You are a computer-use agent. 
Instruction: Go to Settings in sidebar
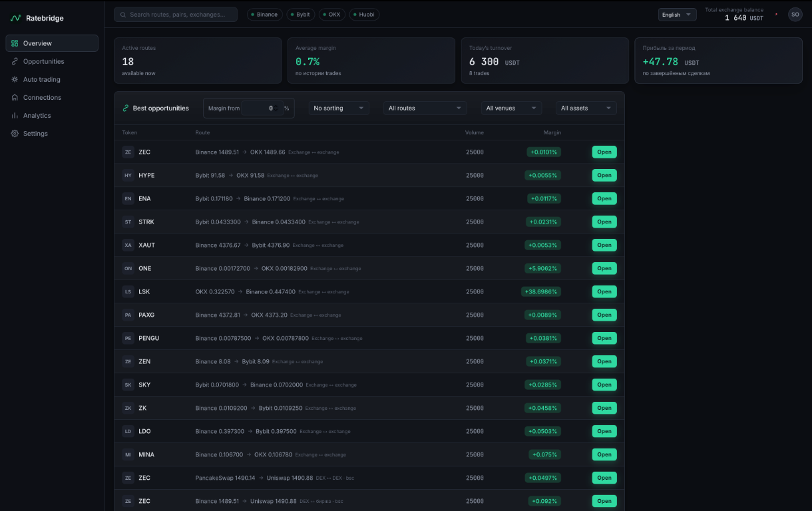[52, 133]
